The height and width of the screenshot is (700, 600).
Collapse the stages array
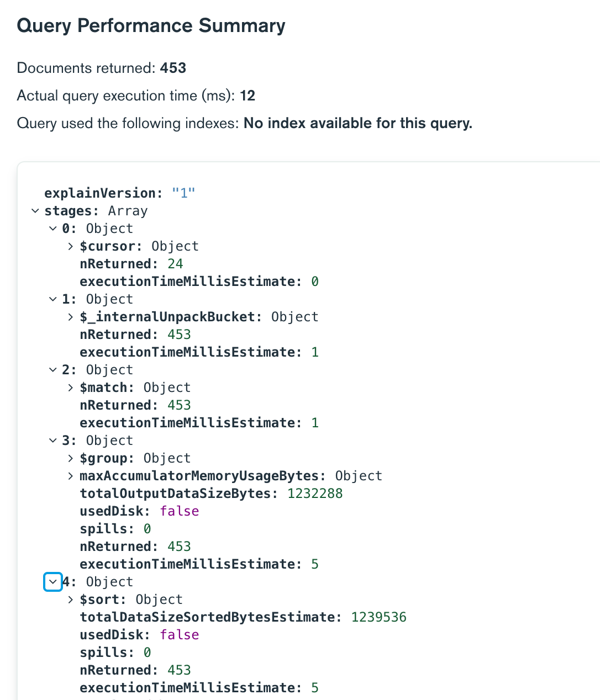pyautogui.click(x=35, y=211)
